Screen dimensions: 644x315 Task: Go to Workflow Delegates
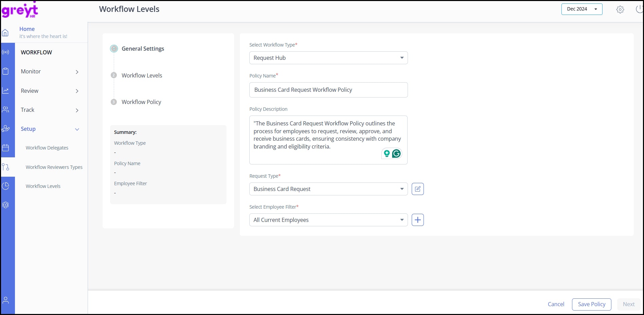[47, 148]
